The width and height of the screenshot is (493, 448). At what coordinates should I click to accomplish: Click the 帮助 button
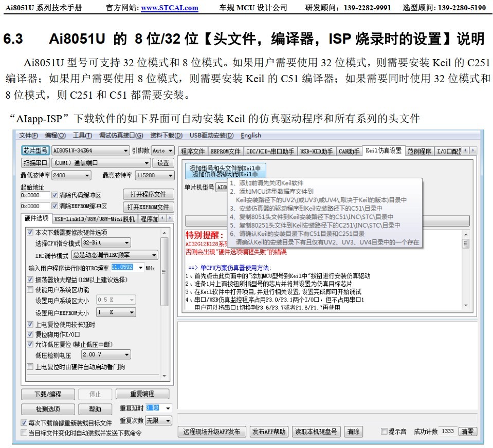(95, 409)
